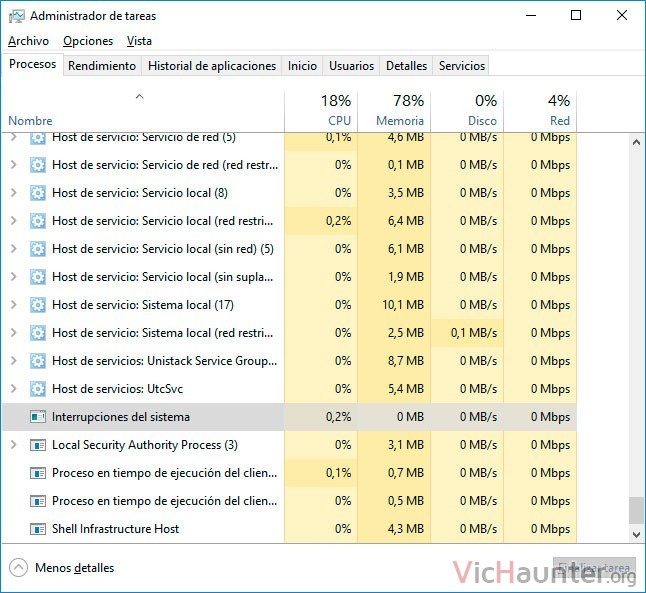Viewport: 646px width, 593px height.
Task: Click the scrollbar down arrow in process list
Action: (x=636, y=535)
